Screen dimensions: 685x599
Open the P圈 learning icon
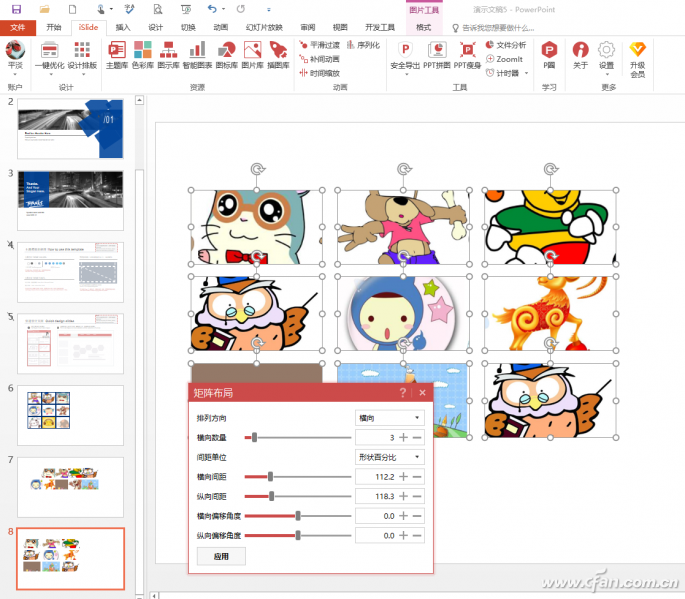click(x=549, y=55)
